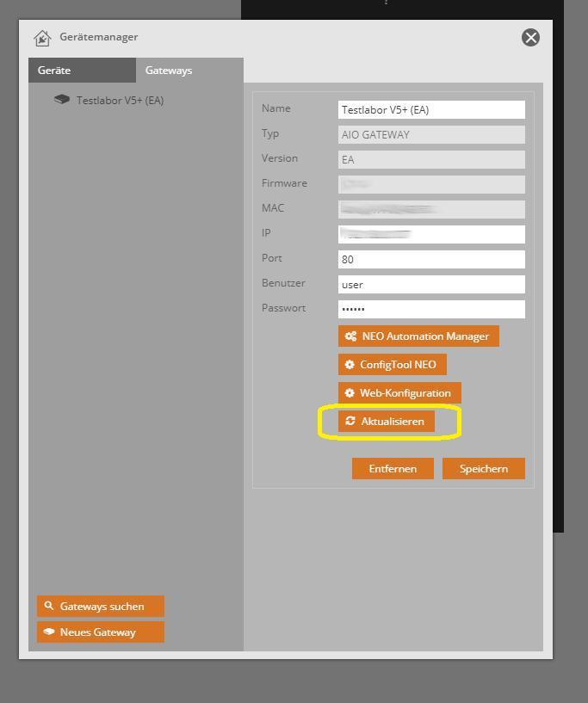Add a gateway with Neues Gateway
The height and width of the screenshot is (703, 588).
point(100,632)
